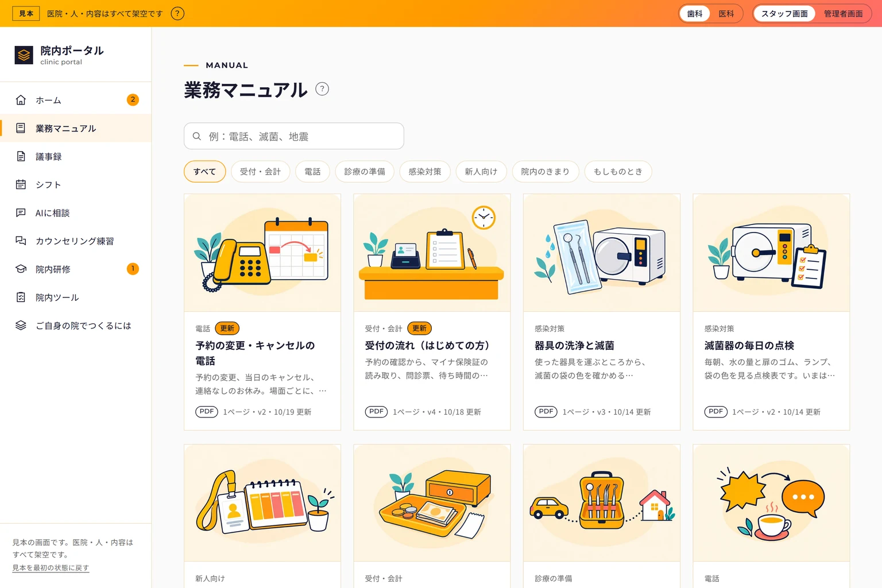This screenshot has height=588, width=882.
Task: Open カウンセリング練習 in sidebar
Action: pos(76,241)
